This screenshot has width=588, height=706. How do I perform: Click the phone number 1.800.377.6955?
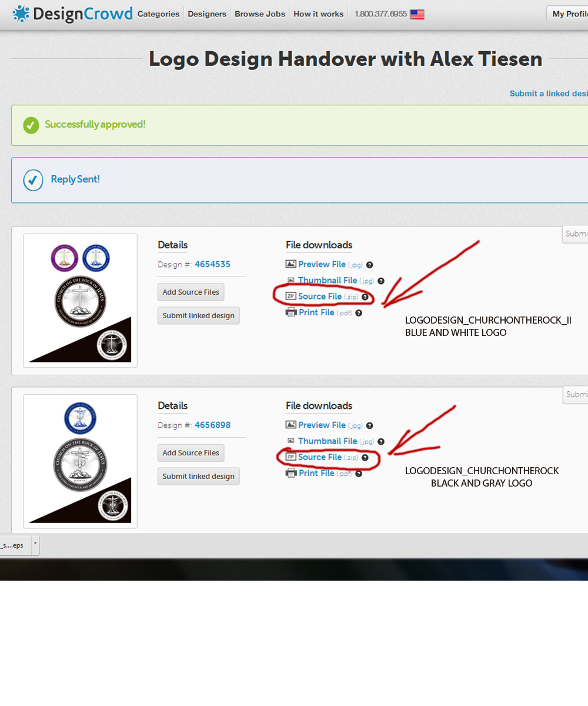pyautogui.click(x=380, y=14)
